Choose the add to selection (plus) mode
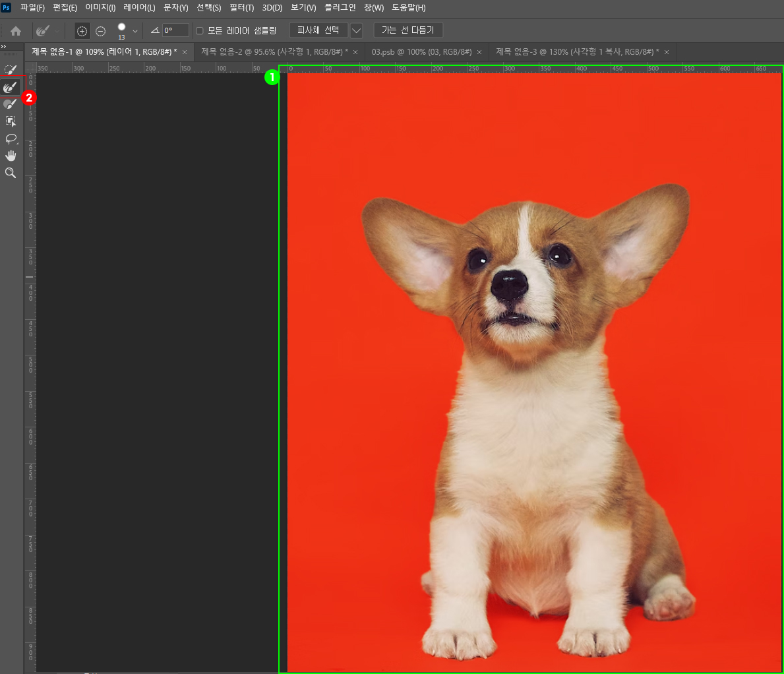 [82, 31]
